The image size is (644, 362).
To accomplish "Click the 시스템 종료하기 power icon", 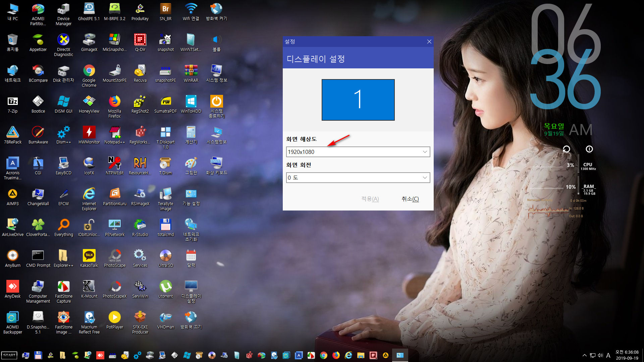I will click(x=216, y=107).
